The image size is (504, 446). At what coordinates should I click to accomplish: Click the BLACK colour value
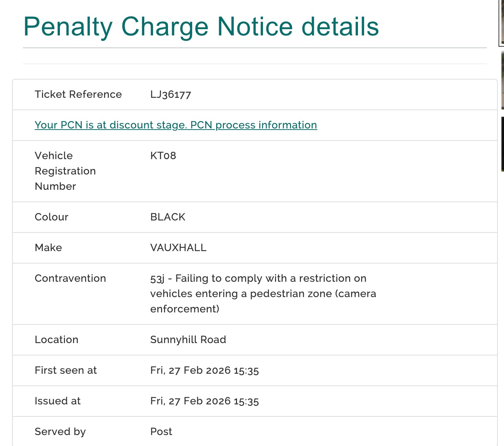click(x=168, y=217)
